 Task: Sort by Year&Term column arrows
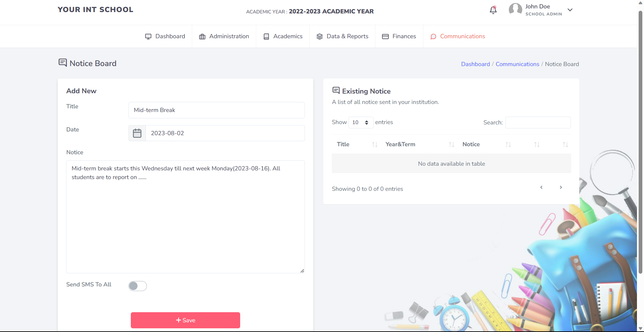click(x=451, y=145)
